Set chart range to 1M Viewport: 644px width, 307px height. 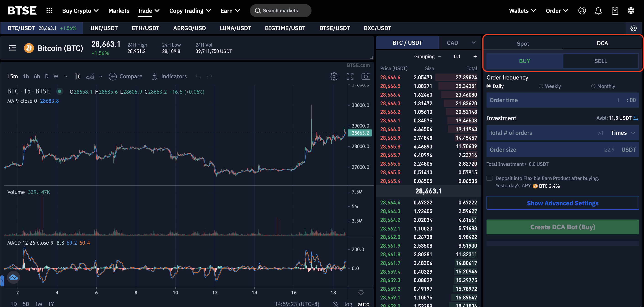[39, 304]
